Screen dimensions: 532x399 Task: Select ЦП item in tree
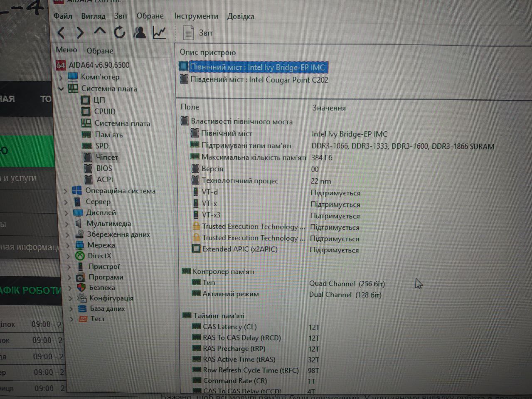[99, 100]
